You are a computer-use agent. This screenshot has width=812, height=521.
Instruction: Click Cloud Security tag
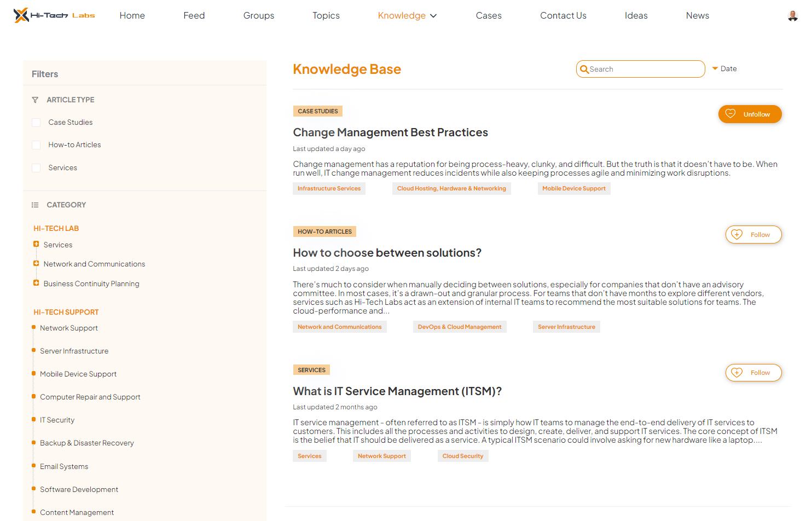pyautogui.click(x=463, y=456)
